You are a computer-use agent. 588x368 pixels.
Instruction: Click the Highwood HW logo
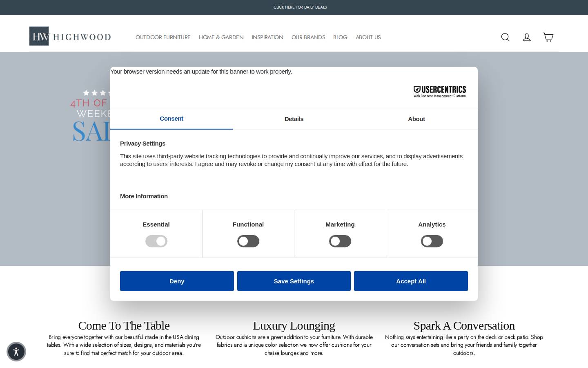pyautogui.click(x=70, y=36)
